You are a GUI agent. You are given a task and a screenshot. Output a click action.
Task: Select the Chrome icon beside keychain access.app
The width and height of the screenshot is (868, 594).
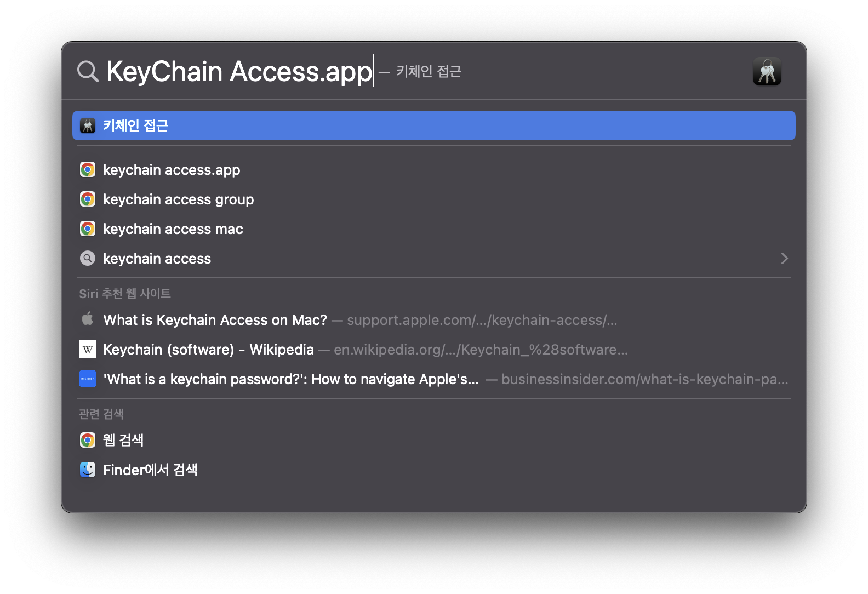click(x=88, y=169)
